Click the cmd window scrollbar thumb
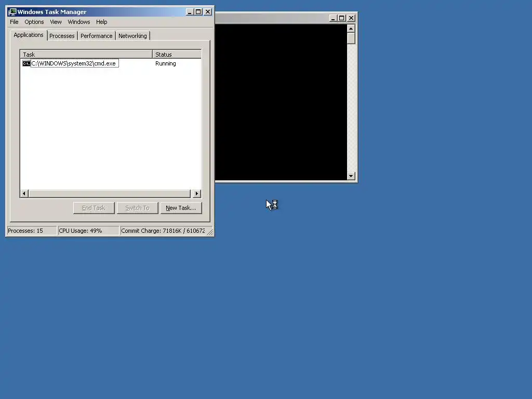Image resolution: width=532 pixels, height=399 pixels. coord(351,38)
